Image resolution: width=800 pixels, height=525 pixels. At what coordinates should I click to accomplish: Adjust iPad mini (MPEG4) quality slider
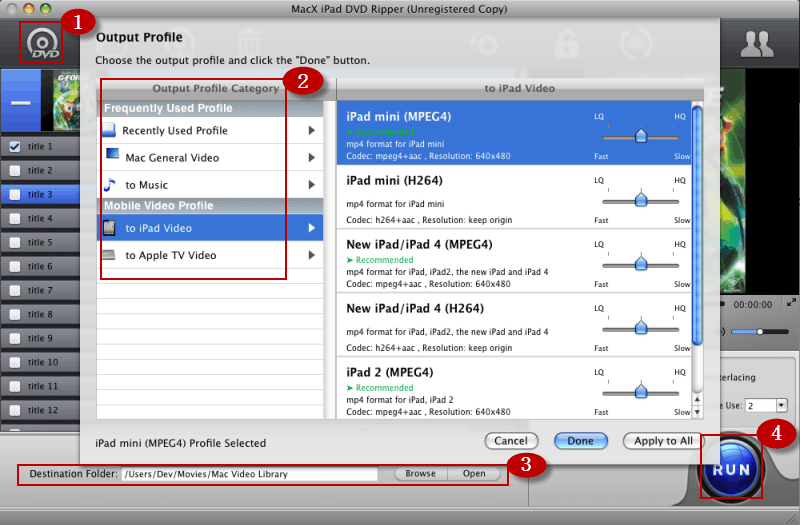pyautogui.click(x=641, y=136)
